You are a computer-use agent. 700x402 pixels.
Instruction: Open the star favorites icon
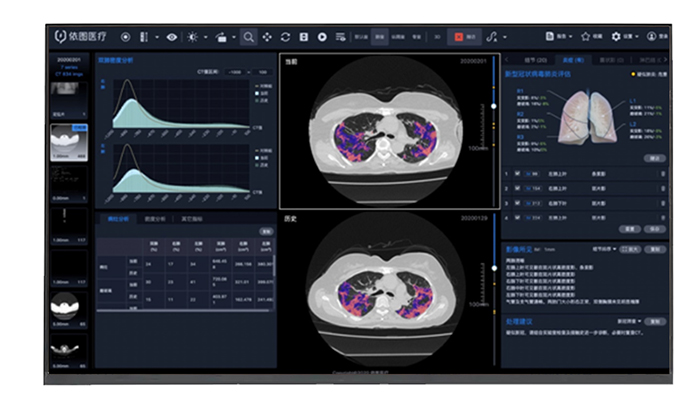point(587,37)
